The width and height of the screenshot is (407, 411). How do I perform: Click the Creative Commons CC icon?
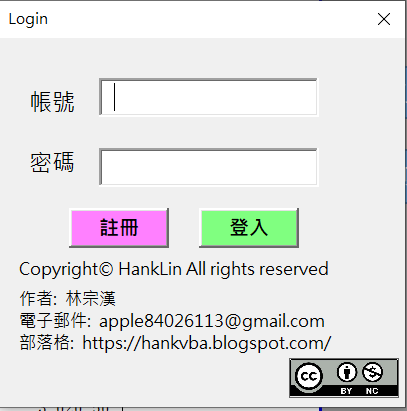[309, 377]
